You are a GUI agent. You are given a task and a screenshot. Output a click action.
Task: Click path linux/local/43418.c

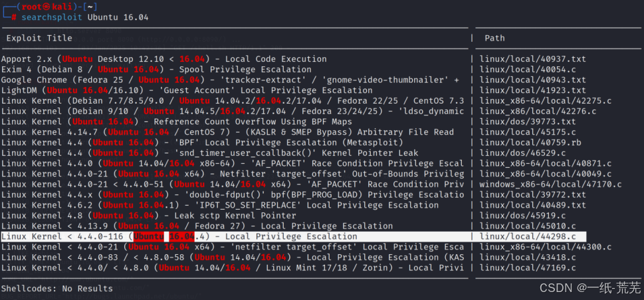point(528,258)
